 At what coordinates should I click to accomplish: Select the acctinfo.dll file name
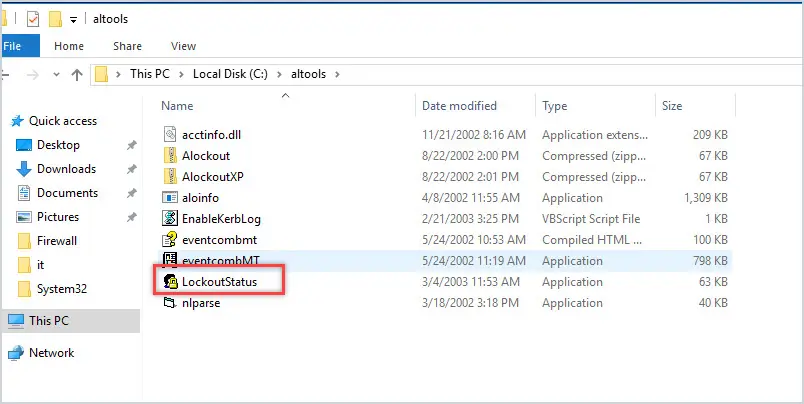(x=211, y=135)
